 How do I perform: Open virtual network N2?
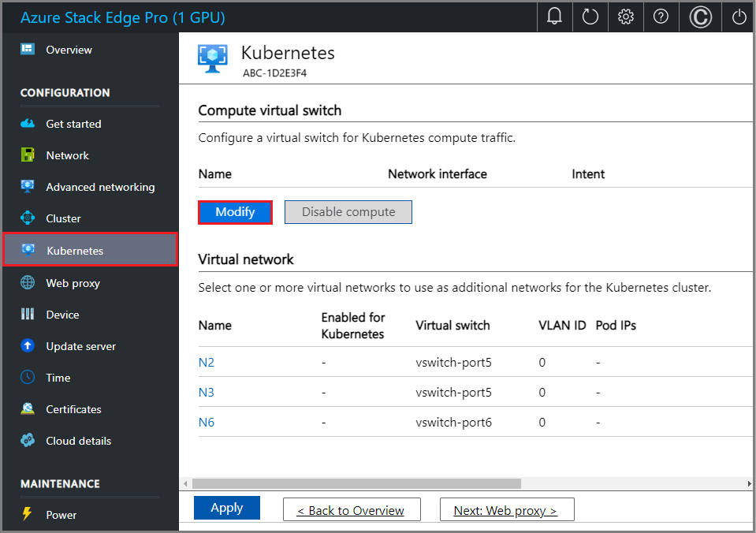tap(206, 363)
